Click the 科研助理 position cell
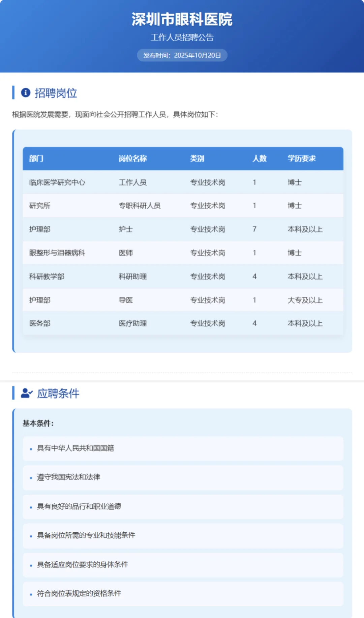364x618 pixels. [133, 276]
